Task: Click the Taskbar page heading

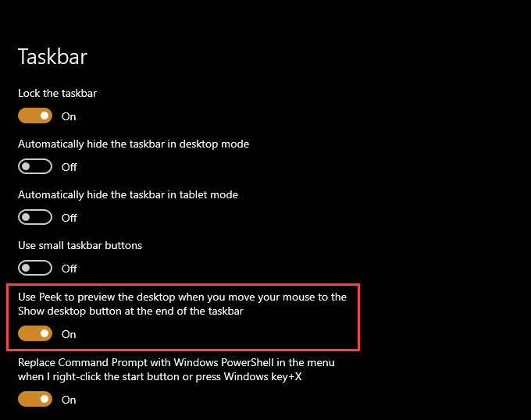Action: (52, 57)
